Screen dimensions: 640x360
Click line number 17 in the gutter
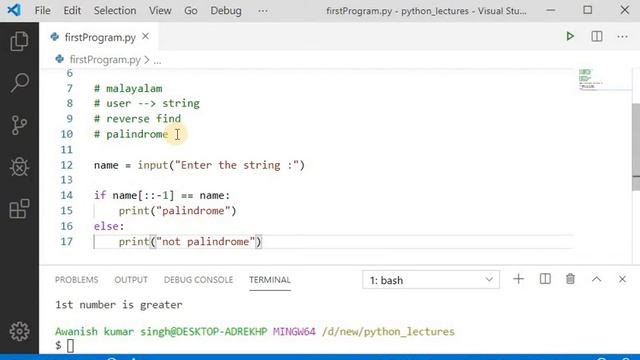point(67,242)
